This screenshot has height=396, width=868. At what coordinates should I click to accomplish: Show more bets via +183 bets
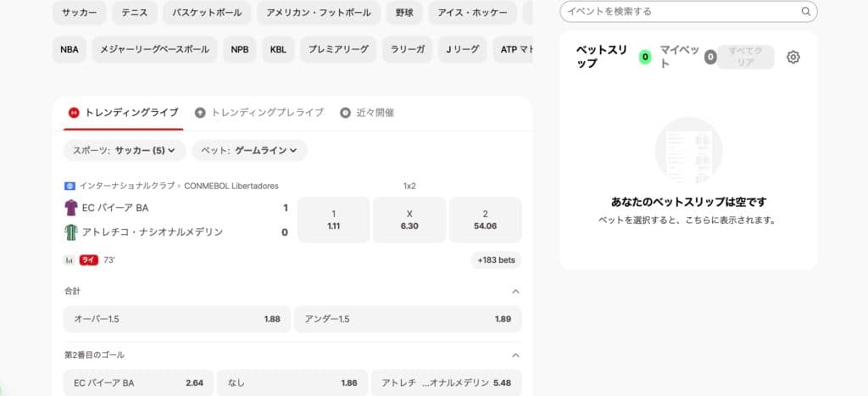coord(496,260)
